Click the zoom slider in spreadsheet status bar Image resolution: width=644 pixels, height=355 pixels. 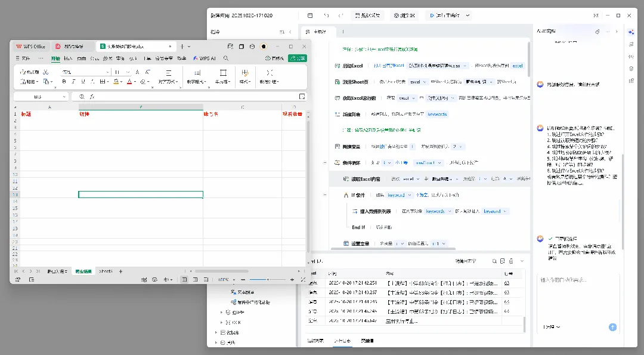point(267,279)
